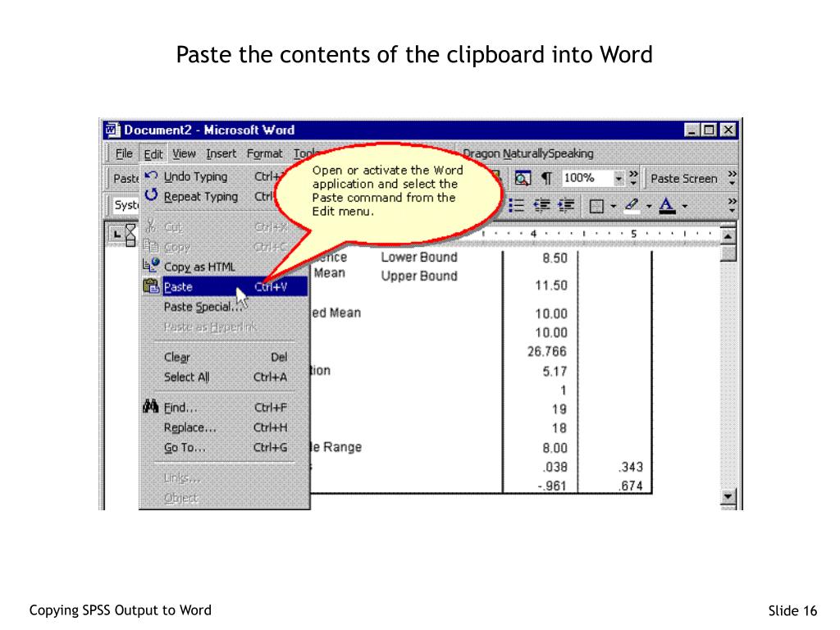Click the Paste Screen toolbar button
The image size is (840, 630).
click(683, 179)
